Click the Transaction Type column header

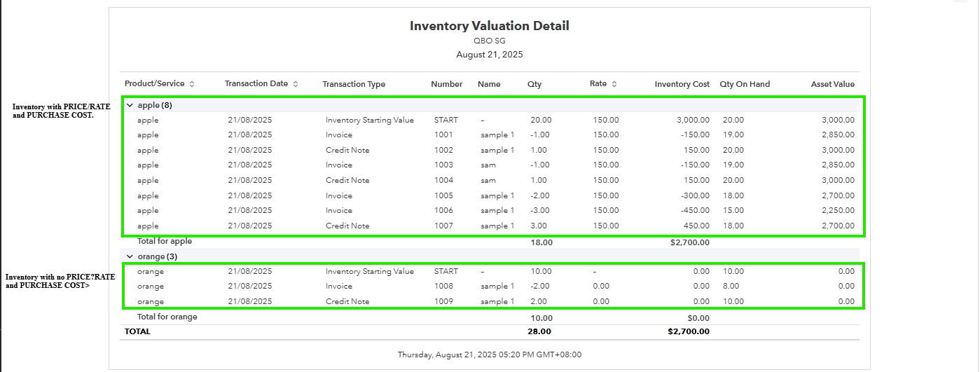point(354,84)
